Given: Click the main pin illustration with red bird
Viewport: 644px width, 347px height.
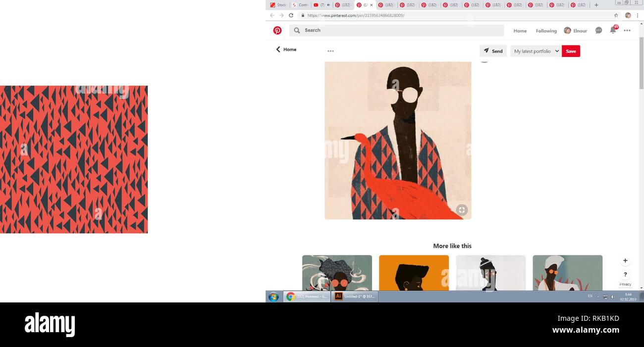Looking at the screenshot, I should 398,141.
